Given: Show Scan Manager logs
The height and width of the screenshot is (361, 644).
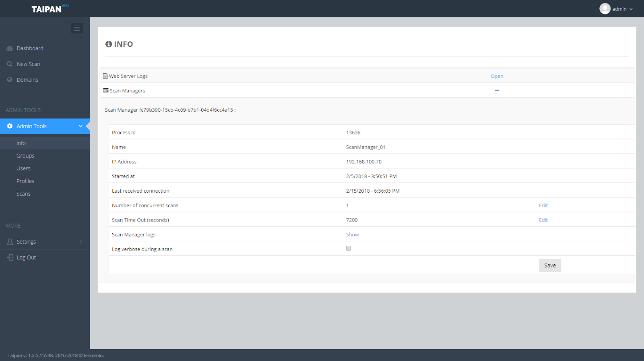Looking at the screenshot, I should coord(353,234).
